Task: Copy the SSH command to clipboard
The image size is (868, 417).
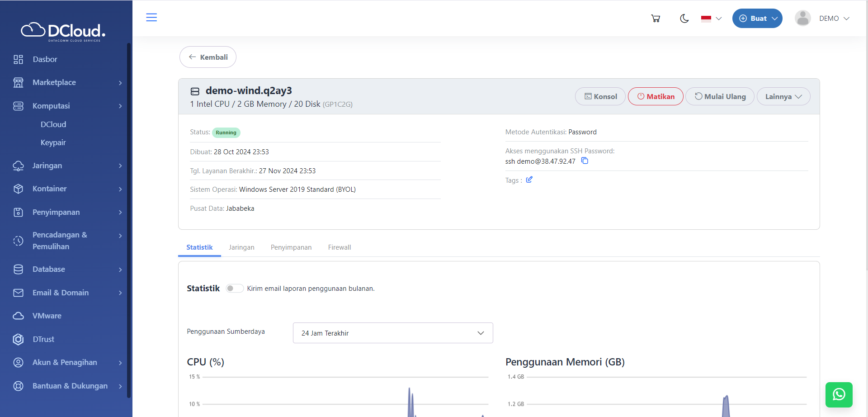Action: point(585,161)
